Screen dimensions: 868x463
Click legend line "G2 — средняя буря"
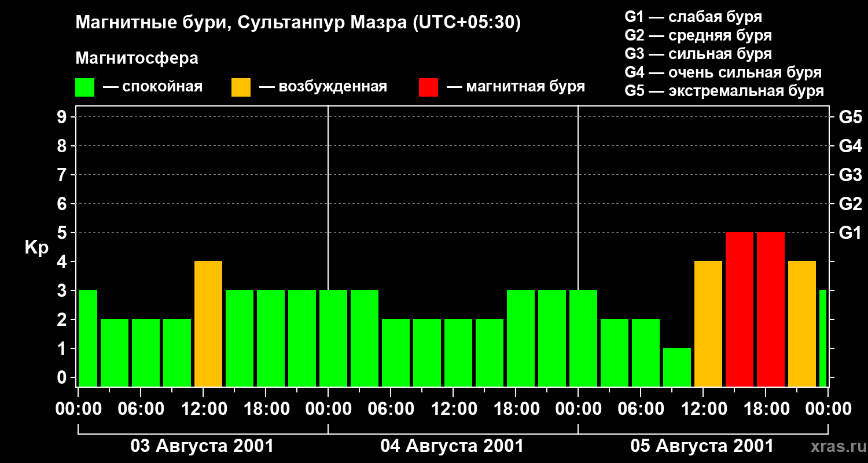(x=698, y=35)
